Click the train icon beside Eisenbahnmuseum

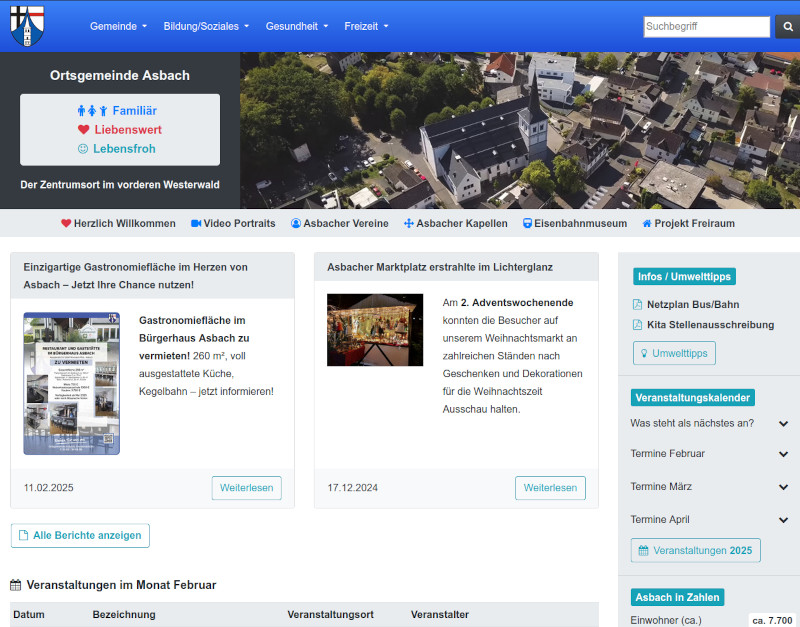pos(527,224)
